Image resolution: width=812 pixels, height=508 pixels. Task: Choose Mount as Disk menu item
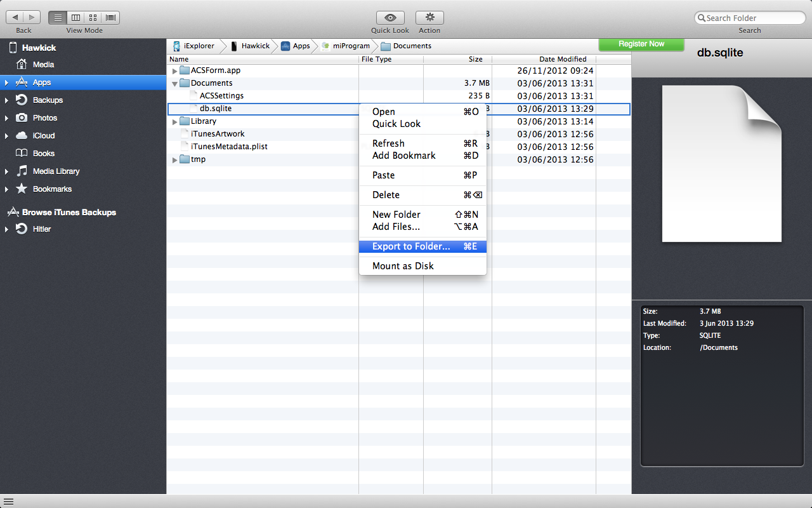point(422,266)
